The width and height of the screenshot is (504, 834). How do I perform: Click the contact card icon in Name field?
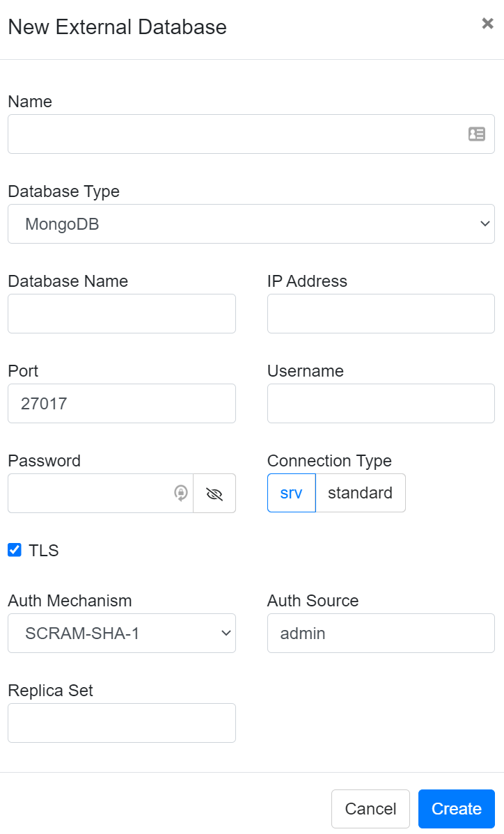click(476, 134)
